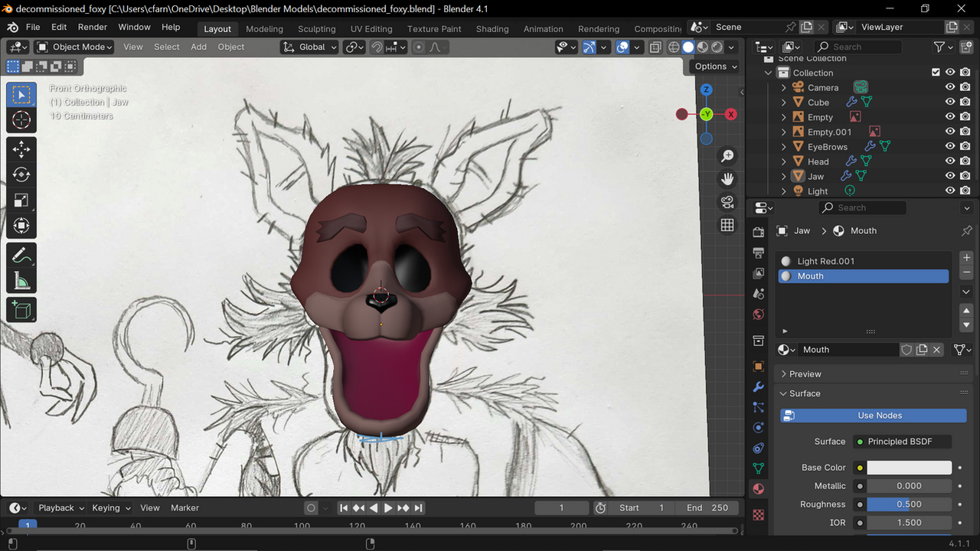Select the Select Box tool
The image size is (980, 551).
tap(21, 95)
